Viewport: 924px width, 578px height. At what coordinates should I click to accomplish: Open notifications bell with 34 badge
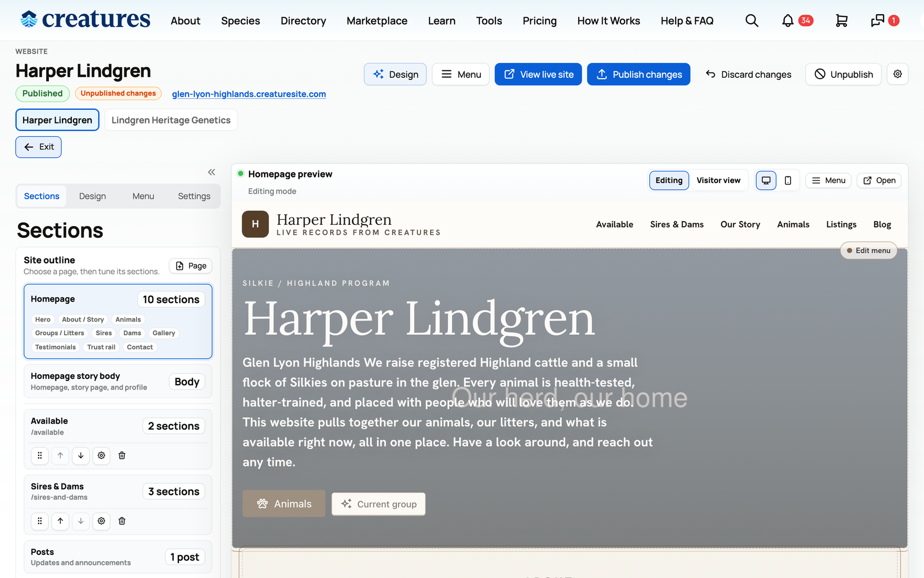point(797,20)
